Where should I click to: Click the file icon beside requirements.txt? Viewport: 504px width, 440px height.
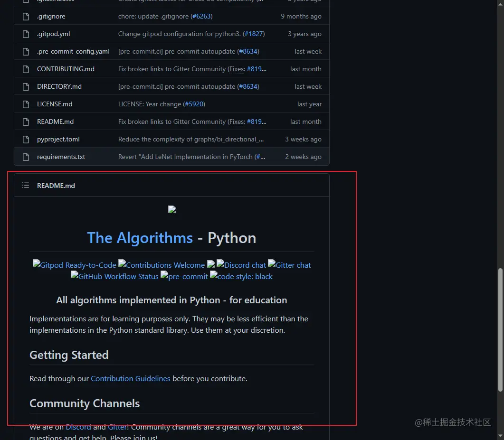[26, 157]
